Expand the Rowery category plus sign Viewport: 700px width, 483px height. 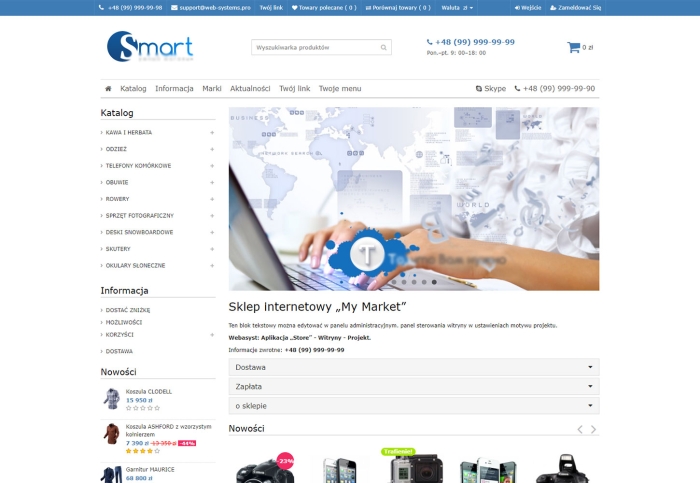click(212, 199)
